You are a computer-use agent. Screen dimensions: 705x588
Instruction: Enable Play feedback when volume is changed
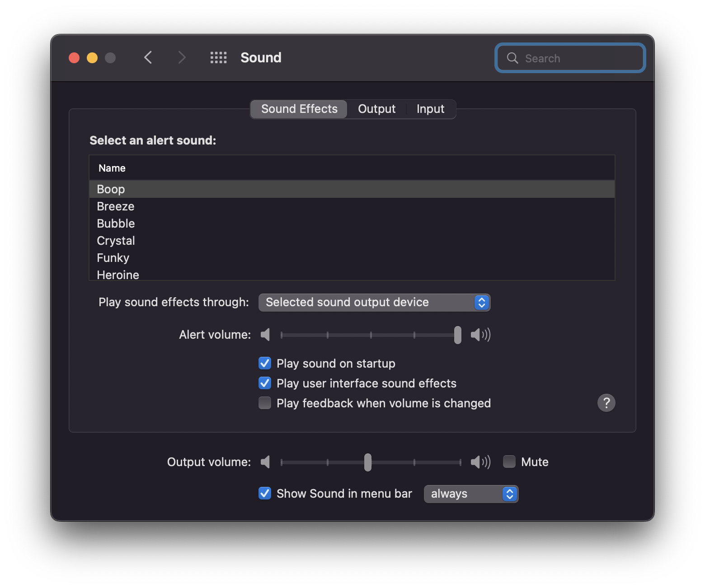tap(265, 403)
